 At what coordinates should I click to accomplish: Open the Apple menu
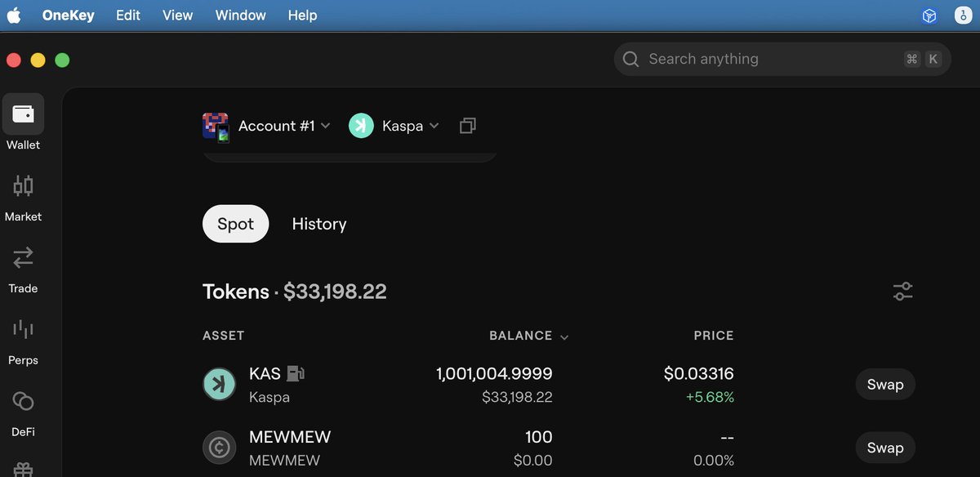(x=14, y=15)
